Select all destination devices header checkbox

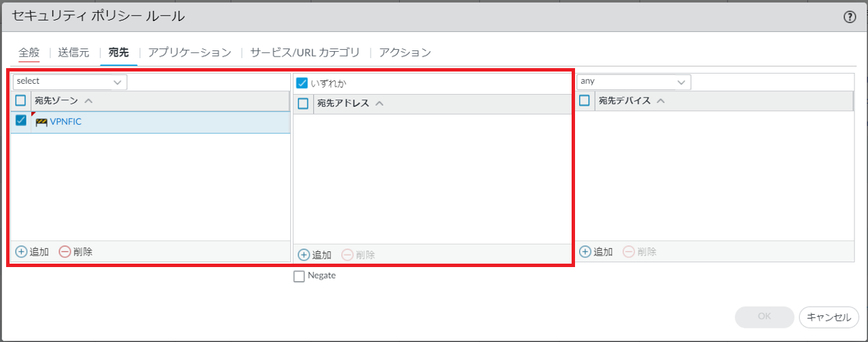pyautogui.click(x=584, y=101)
